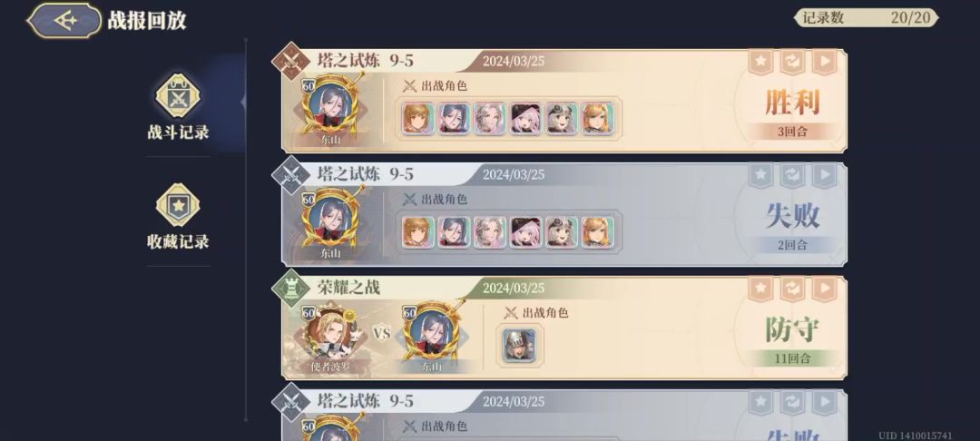Click first character portrait in victory lineup

(418, 118)
